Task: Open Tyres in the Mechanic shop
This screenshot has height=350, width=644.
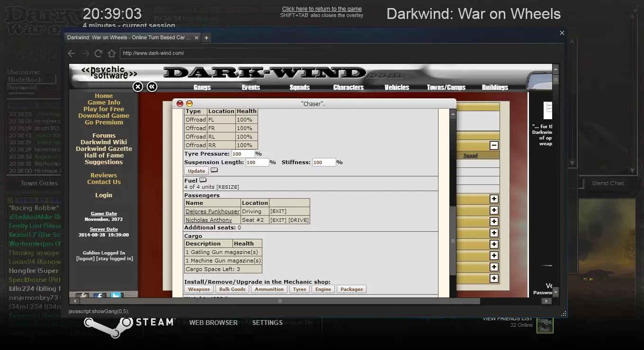Action: 299,289
